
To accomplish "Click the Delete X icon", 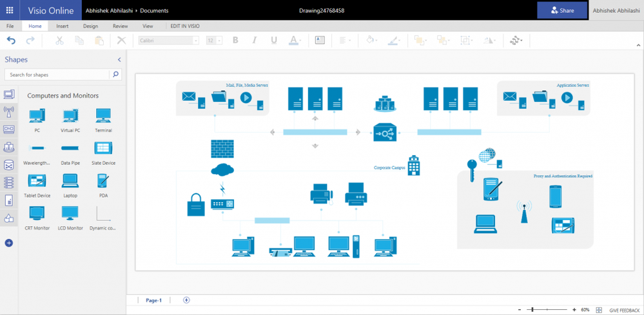I will click(x=122, y=40).
